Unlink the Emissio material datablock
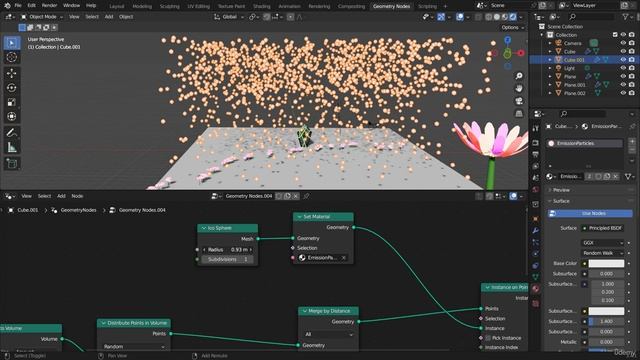640x360 pixels. pyautogui.click(x=616, y=176)
